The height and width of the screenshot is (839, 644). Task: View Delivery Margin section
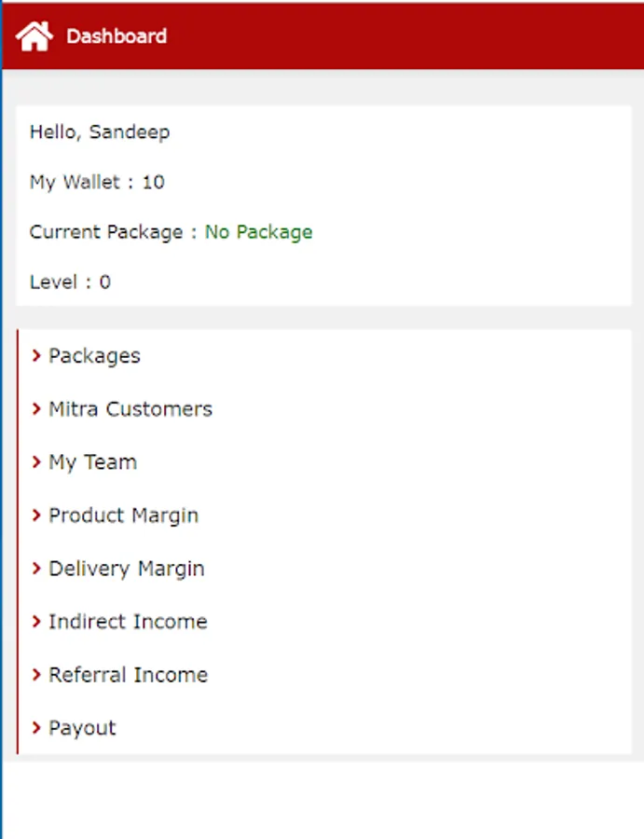(127, 569)
